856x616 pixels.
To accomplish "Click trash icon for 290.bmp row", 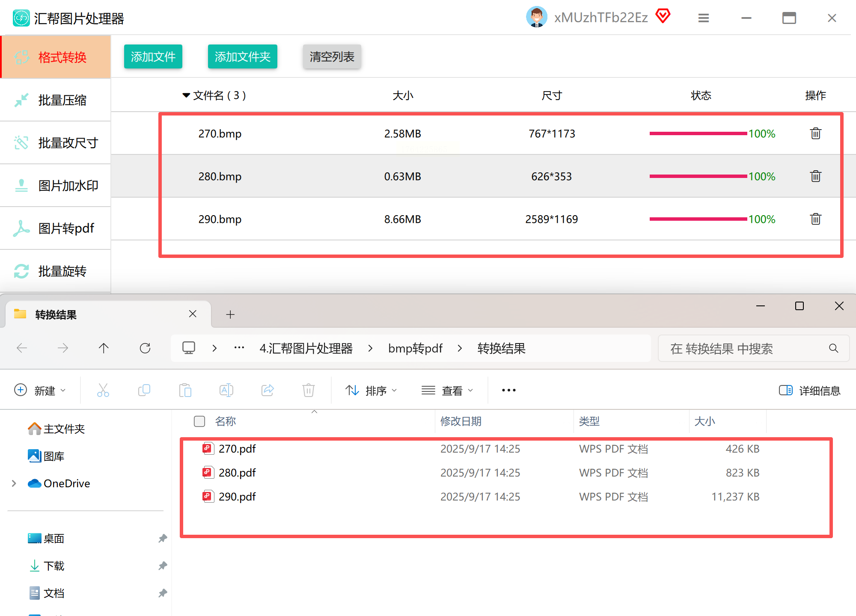I will [x=815, y=219].
